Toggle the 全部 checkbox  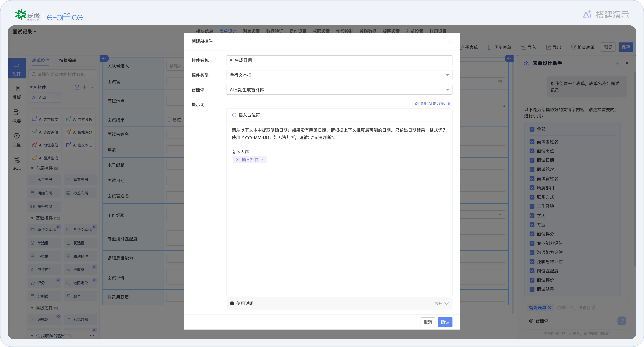tap(532, 129)
